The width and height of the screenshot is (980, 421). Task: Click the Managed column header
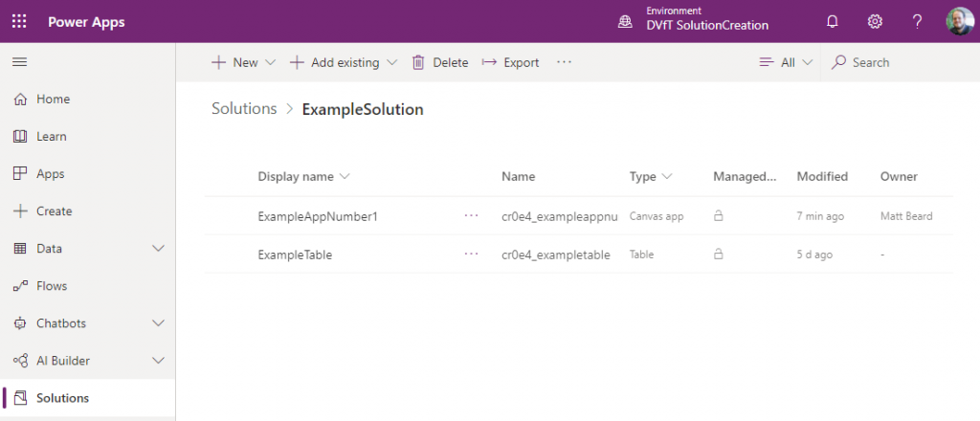(745, 177)
